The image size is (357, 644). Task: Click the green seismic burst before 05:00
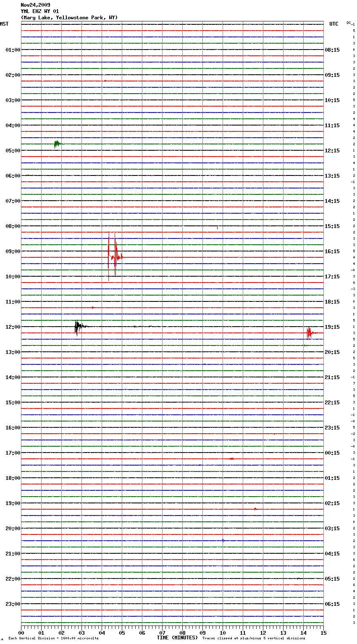tap(57, 144)
